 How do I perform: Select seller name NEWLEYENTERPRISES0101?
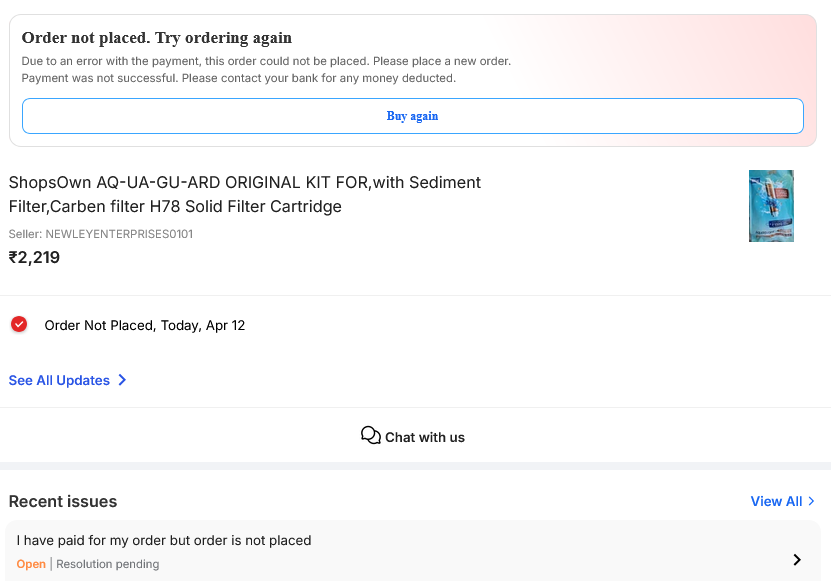[119, 234]
